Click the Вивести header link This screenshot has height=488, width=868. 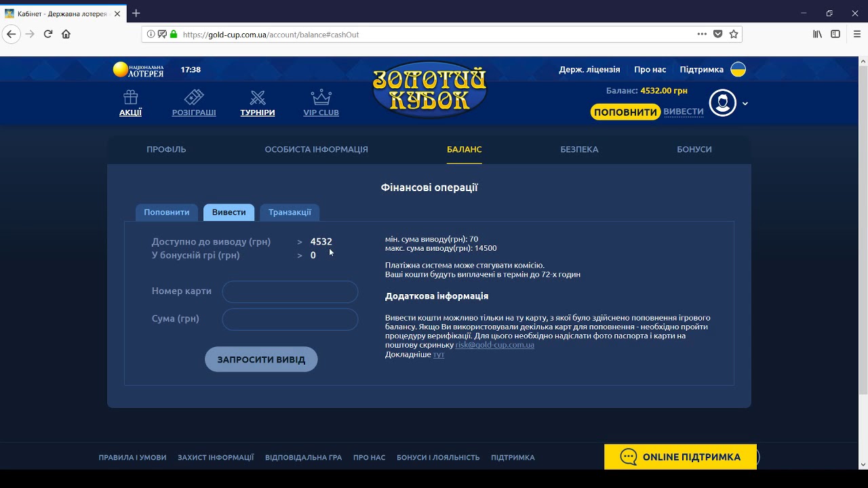coord(684,111)
